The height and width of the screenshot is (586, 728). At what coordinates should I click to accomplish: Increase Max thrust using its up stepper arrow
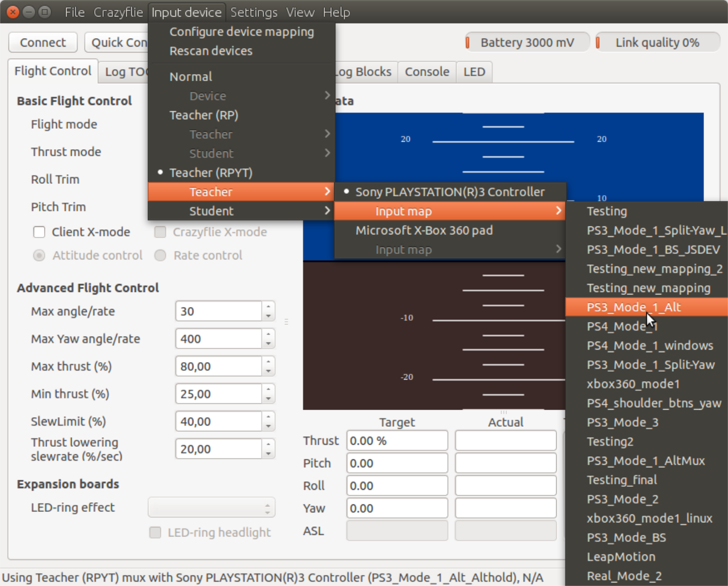coord(269,362)
